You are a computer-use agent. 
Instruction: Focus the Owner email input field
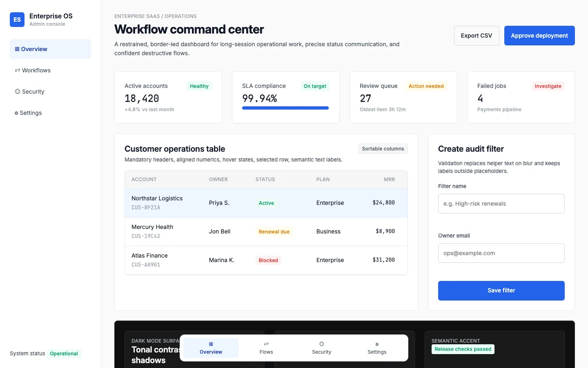(x=501, y=253)
